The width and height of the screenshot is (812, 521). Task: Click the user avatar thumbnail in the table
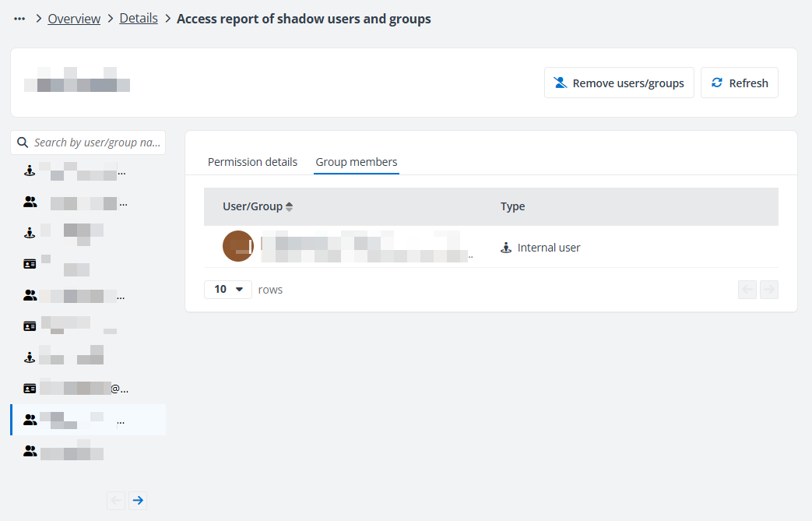[237, 245]
